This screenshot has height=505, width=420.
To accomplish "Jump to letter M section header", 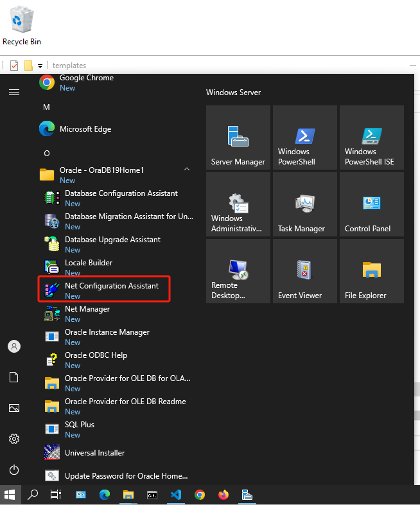I will 46,107.
